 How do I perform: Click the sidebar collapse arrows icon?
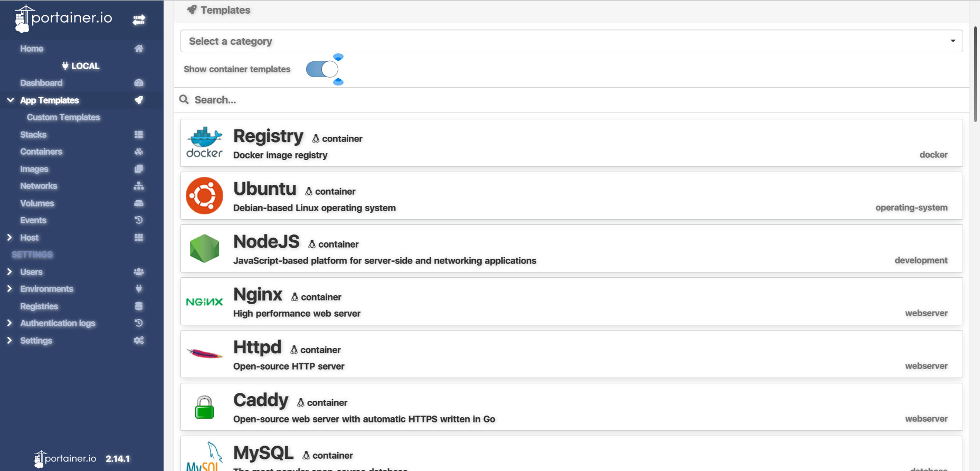(x=139, y=20)
